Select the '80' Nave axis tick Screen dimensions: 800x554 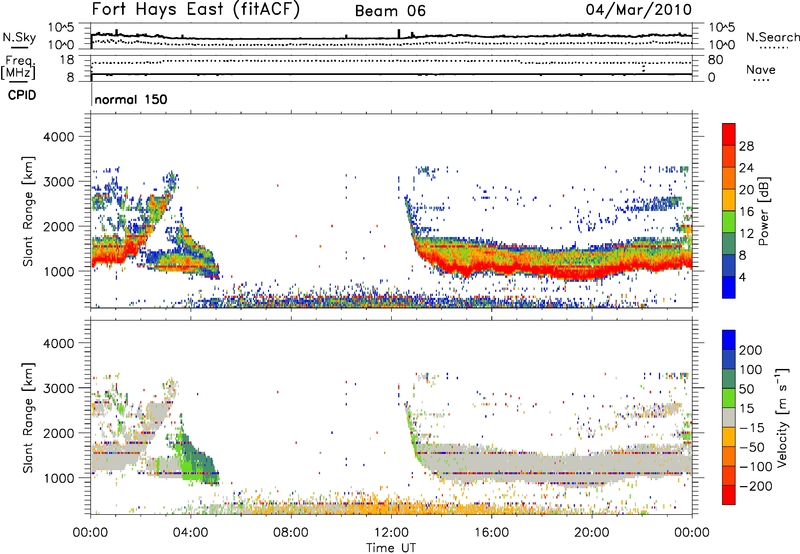715,60
